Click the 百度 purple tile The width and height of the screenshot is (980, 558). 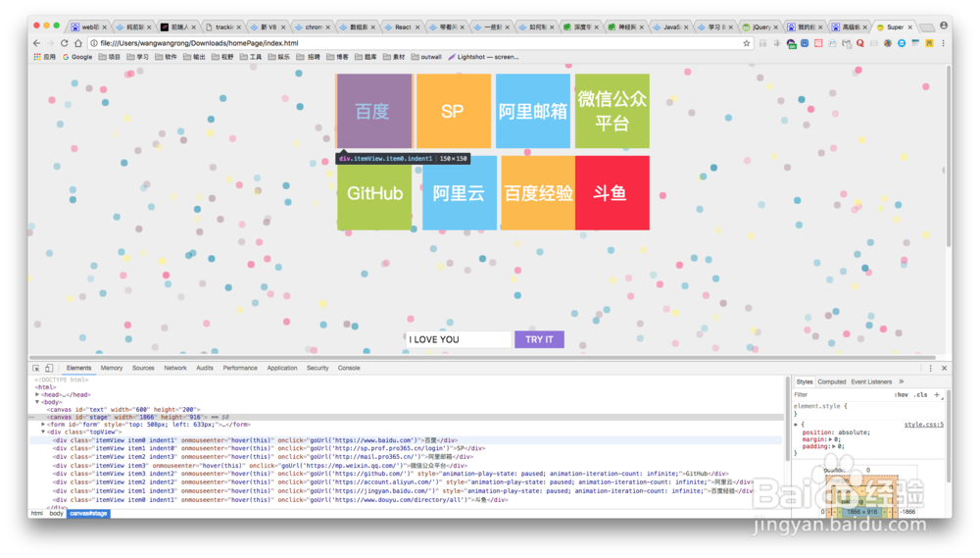373,112
